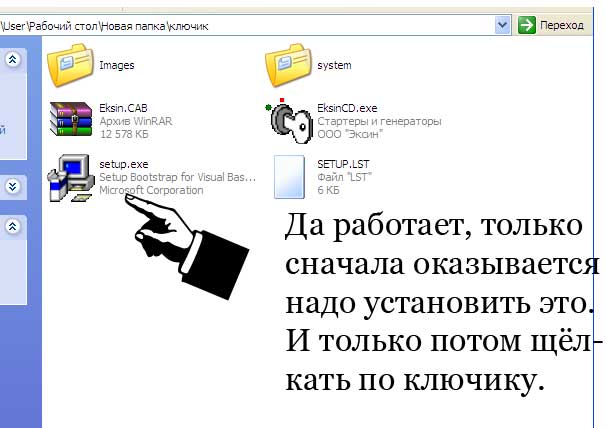
Task: Click the '12 578 КБ' size text
Action: point(124,134)
